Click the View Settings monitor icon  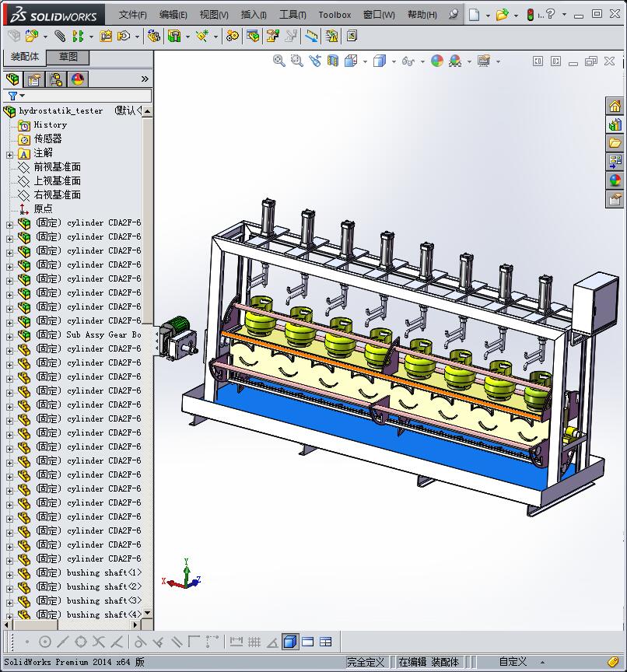(483, 61)
